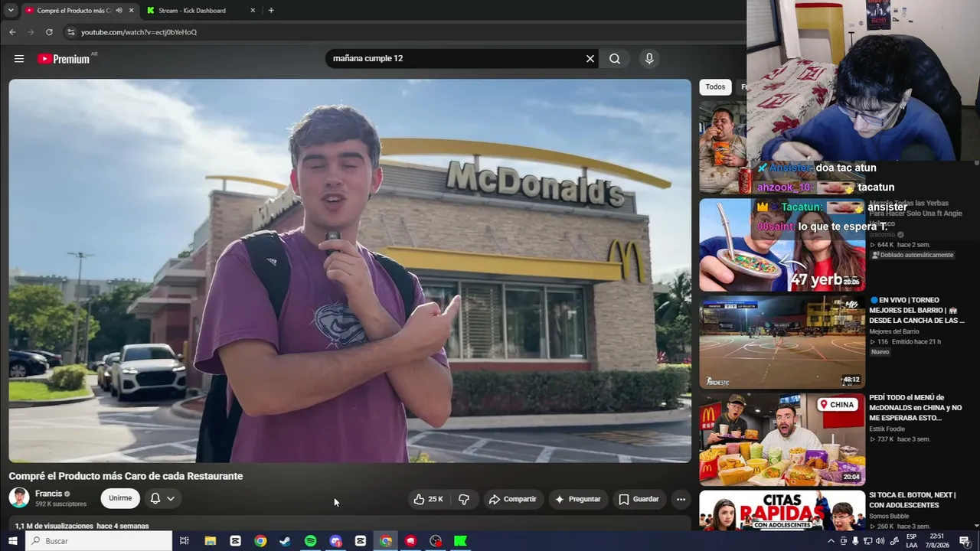Focus the browser address bar URL
The height and width of the screenshot is (551, 980).
(x=139, y=32)
